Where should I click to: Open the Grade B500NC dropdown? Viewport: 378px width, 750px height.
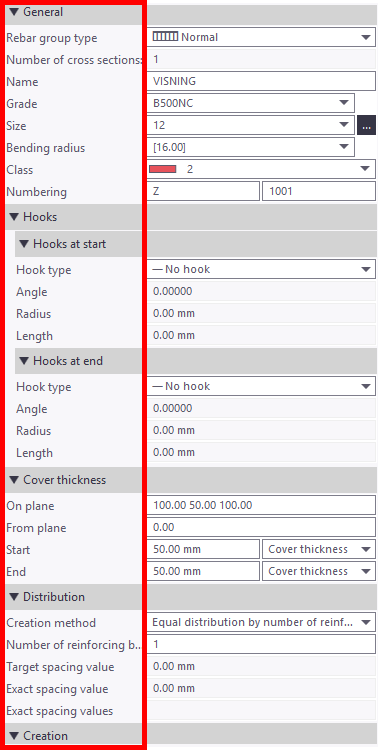click(x=251, y=103)
